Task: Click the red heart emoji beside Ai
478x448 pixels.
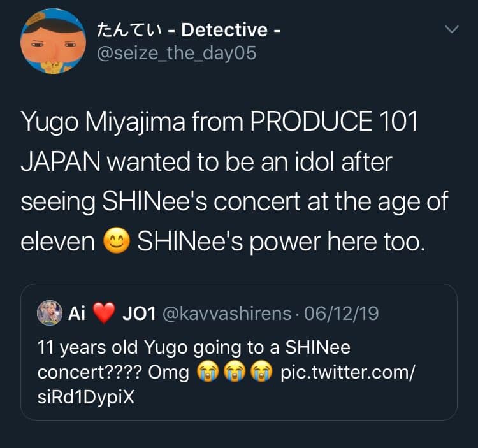Action: (105, 314)
